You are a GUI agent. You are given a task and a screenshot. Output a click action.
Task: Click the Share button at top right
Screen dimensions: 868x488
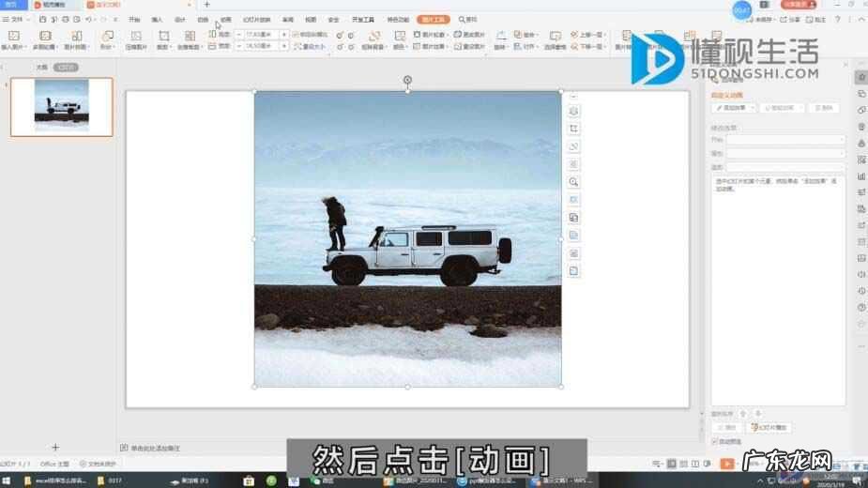(x=790, y=20)
